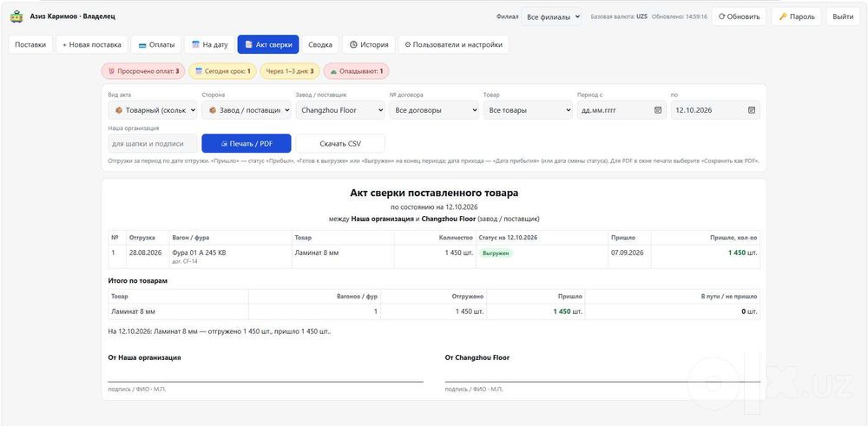Click the 'Через 1–3 дня: 3' badge
Viewport: 868px width, 426px height.
pyautogui.click(x=290, y=71)
